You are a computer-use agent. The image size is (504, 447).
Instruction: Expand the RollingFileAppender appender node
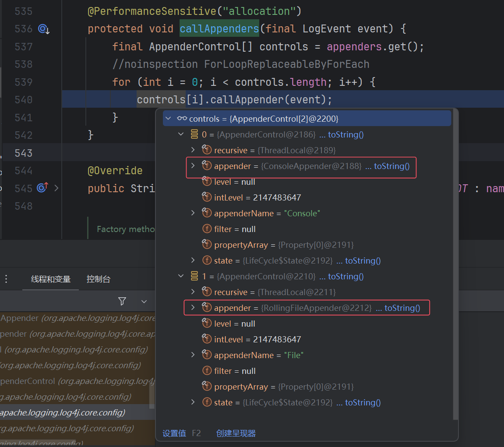click(193, 308)
